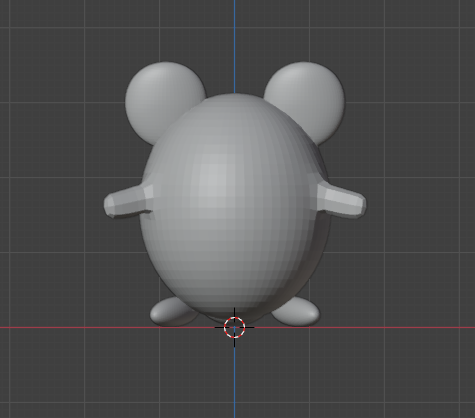Select the left arm mesh
Screen dimensions: 475x418
[128, 202]
